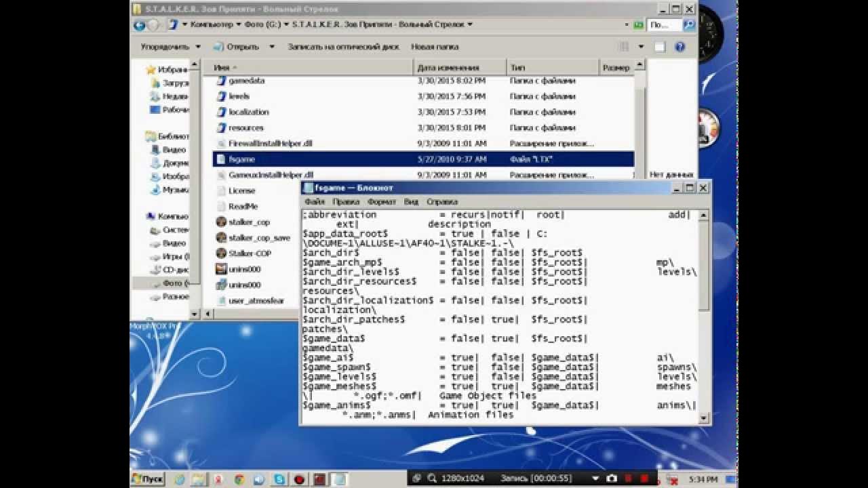The height and width of the screenshot is (488, 868).
Task: Open the recorder options dropdown arrow
Action: click(595, 479)
